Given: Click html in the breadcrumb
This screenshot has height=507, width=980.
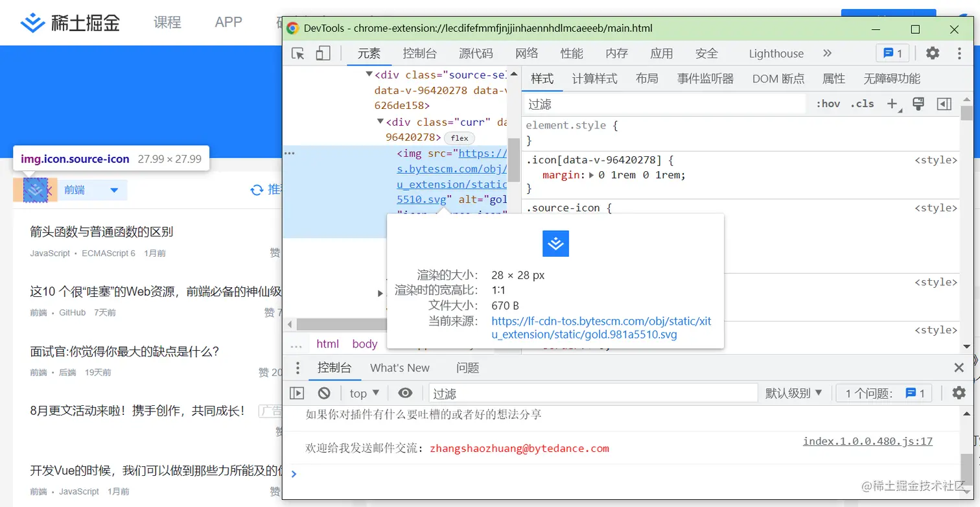Looking at the screenshot, I should coord(327,344).
